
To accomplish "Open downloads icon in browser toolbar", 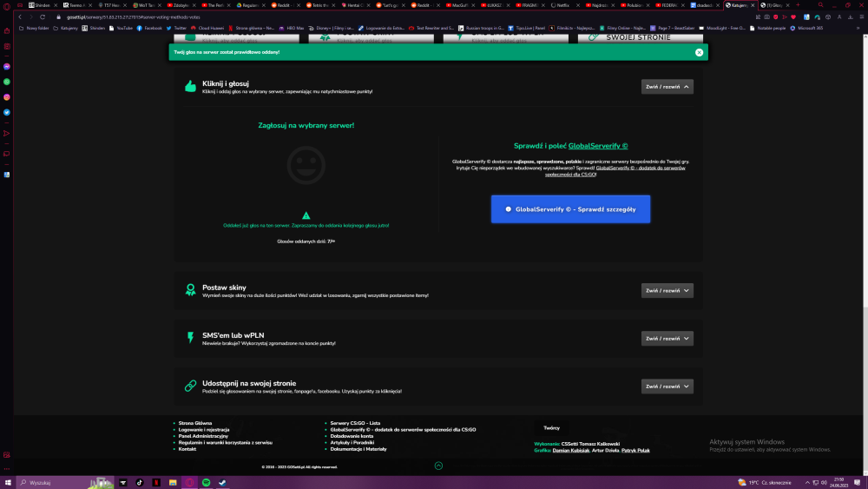I will pyautogui.click(x=851, y=17).
